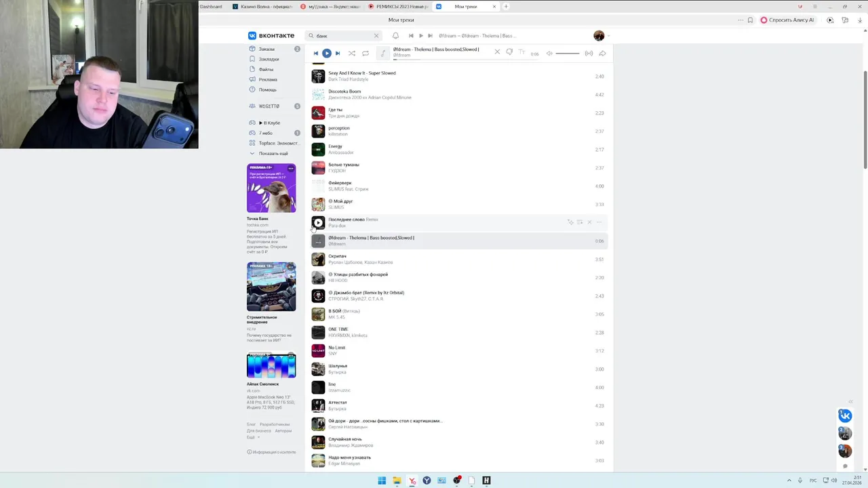Open Windows Start button on taskbar
The image size is (868, 488).
(382, 481)
